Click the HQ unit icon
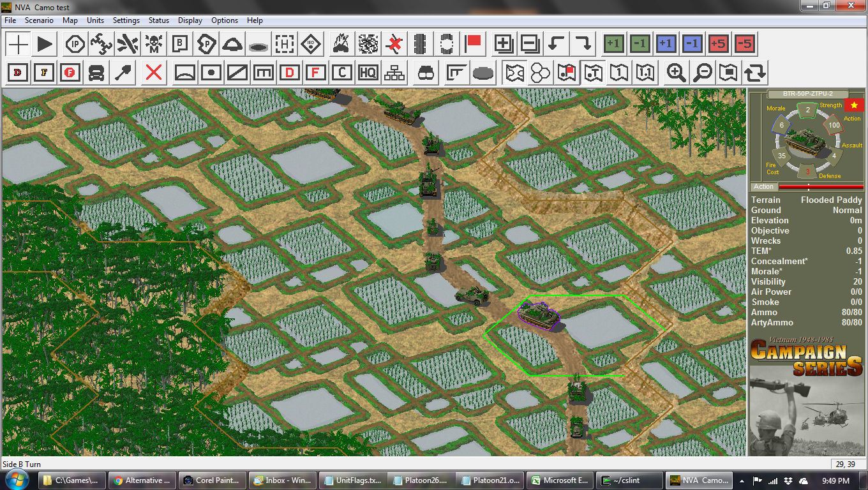 [368, 73]
